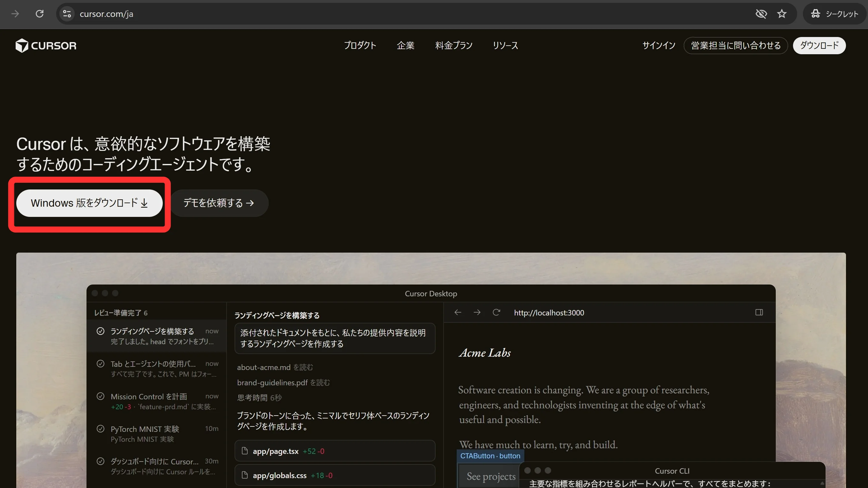Click the tracking protection eye-slash icon
The image size is (868, 488).
point(761,14)
